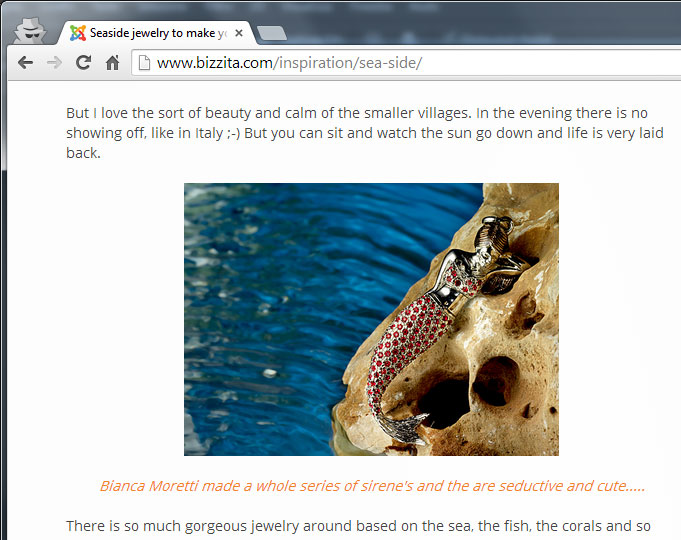
Task: Click the incognito spy icon
Action: [30, 31]
